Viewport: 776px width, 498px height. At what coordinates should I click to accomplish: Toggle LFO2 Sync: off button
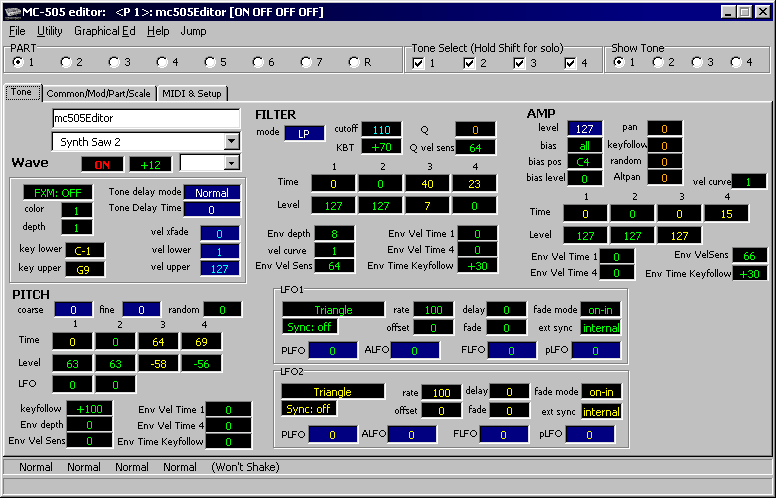pyautogui.click(x=308, y=409)
